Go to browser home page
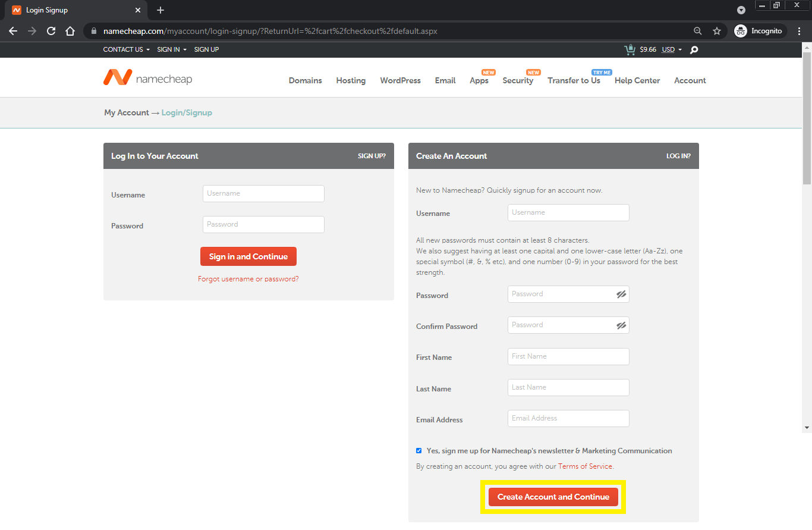Image resolution: width=812 pixels, height=530 pixels. [70, 31]
